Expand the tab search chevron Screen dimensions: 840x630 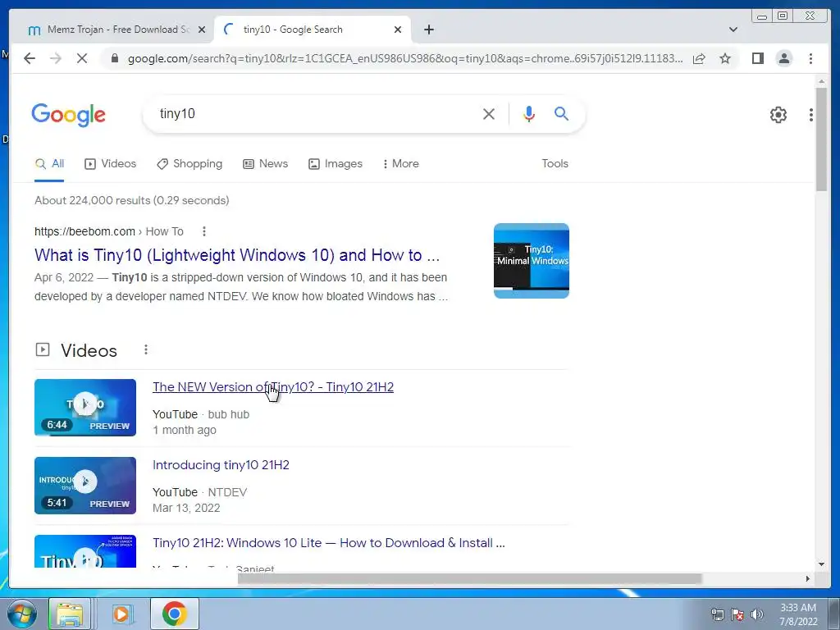(x=733, y=30)
